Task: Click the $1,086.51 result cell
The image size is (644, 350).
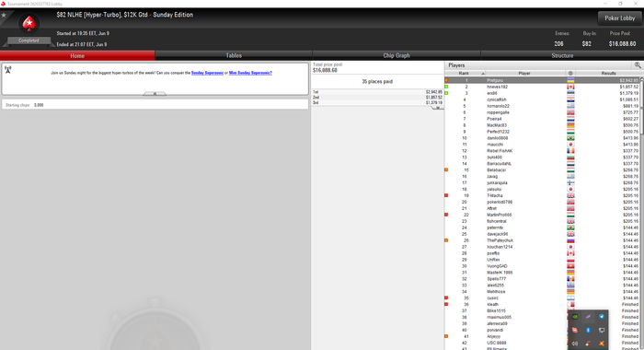Action: click(629, 99)
